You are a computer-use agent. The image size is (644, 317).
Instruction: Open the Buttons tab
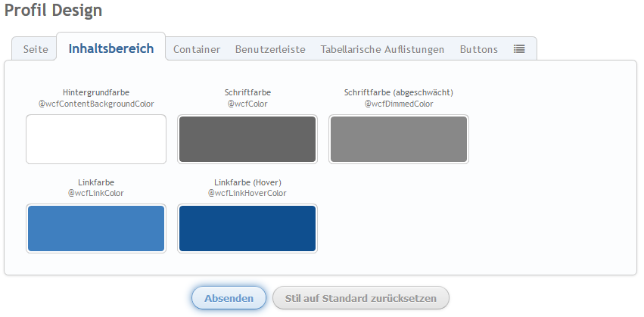coord(479,49)
